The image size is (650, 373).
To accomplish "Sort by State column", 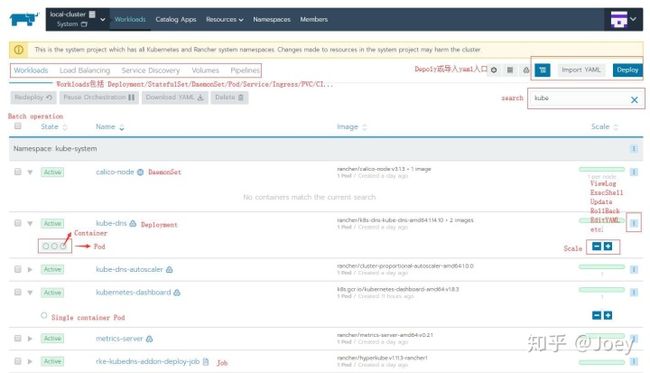I will click(x=54, y=127).
